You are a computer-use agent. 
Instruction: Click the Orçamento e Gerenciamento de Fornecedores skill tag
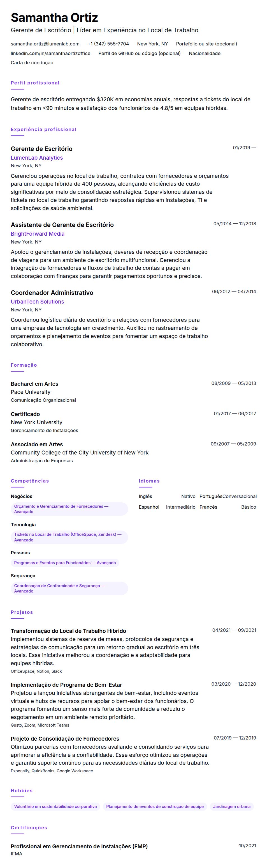point(69,509)
